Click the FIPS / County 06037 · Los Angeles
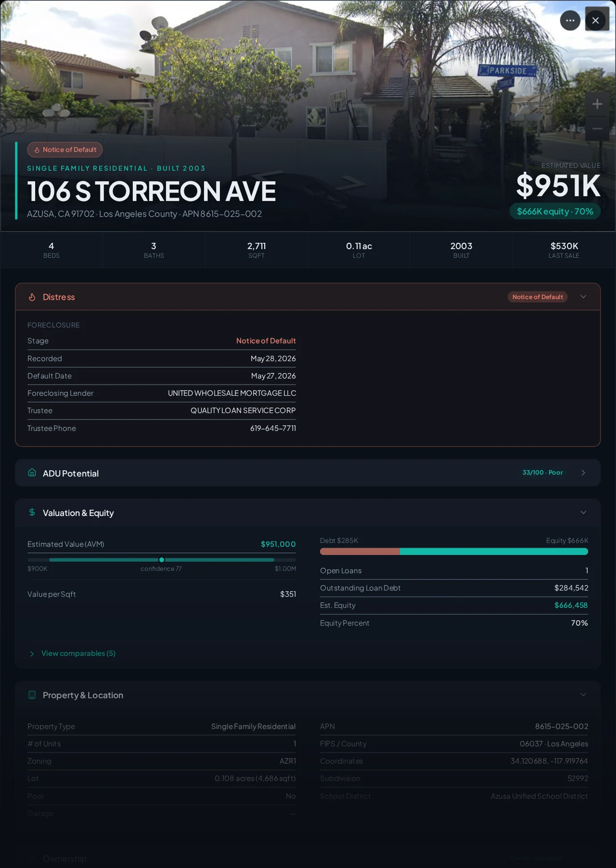This screenshot has height=868, width=616. [554, 744]
